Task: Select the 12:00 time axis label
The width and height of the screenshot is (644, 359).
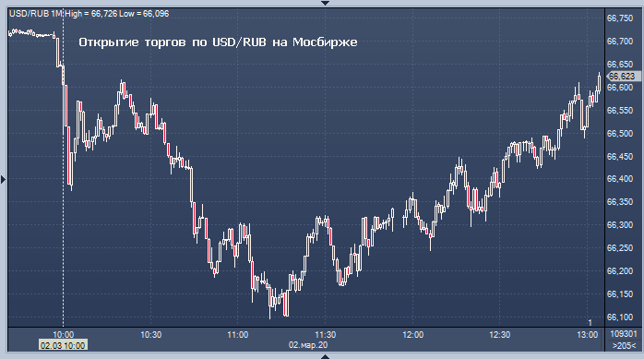Action: 412,335
